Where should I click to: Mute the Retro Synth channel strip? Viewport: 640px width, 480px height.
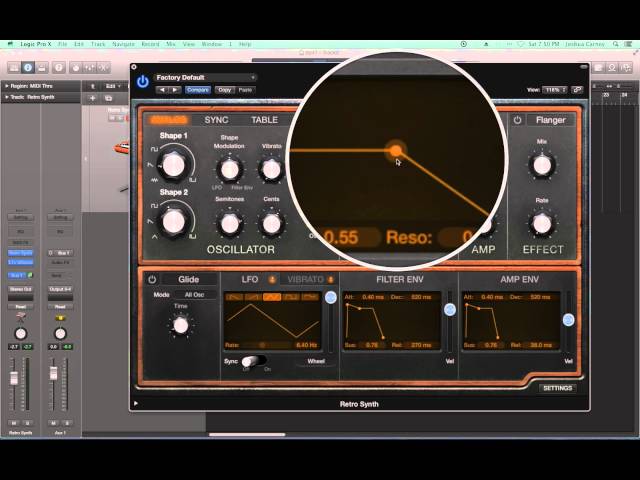(13, 423)
